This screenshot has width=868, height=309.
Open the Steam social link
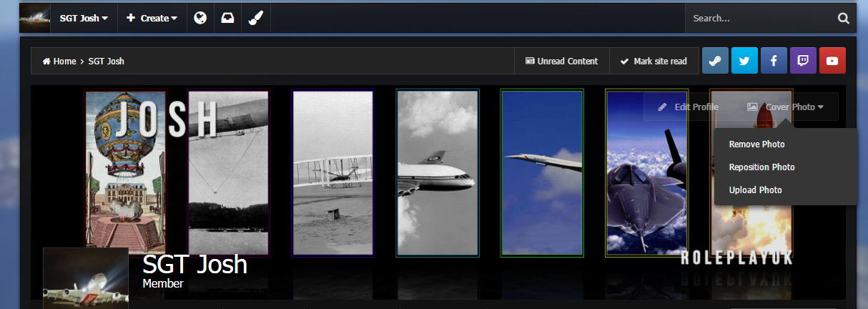(715, 61)
